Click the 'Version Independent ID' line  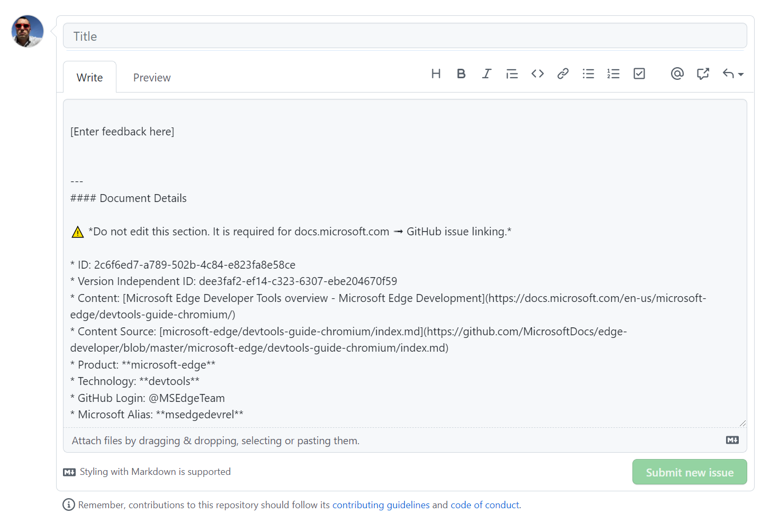point(233,281)
